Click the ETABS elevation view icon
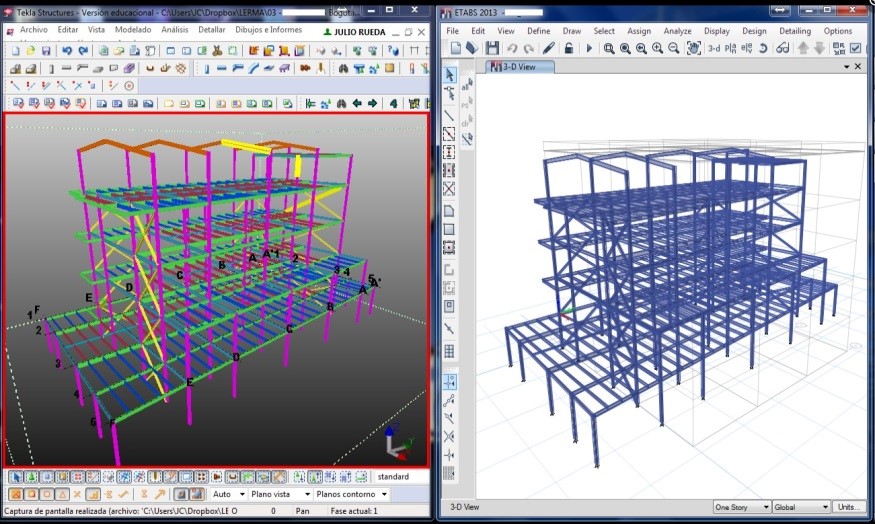 coord(746,49)
